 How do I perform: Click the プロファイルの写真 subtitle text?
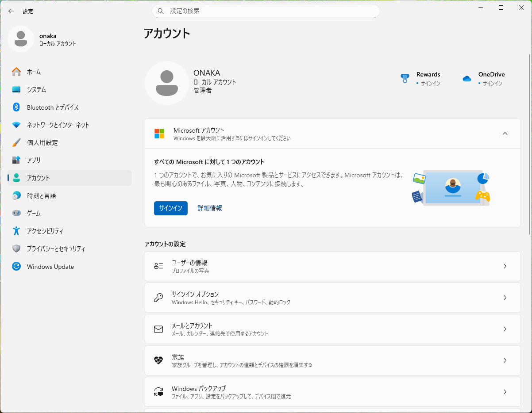click(x=190, y=271)
